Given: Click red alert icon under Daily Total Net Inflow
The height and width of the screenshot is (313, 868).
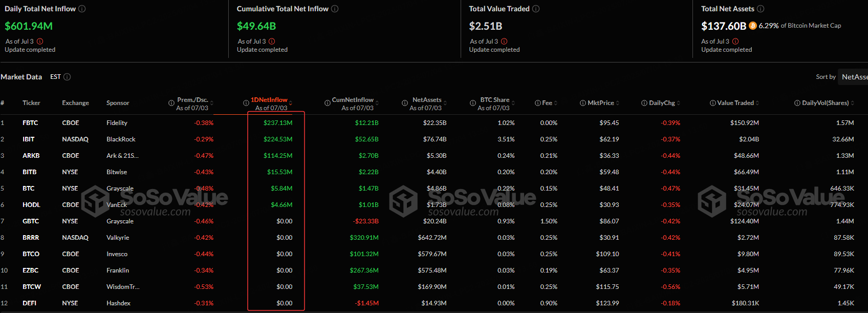Looking at the screenshot, I should pyautogui.click(x=40, y=41).
